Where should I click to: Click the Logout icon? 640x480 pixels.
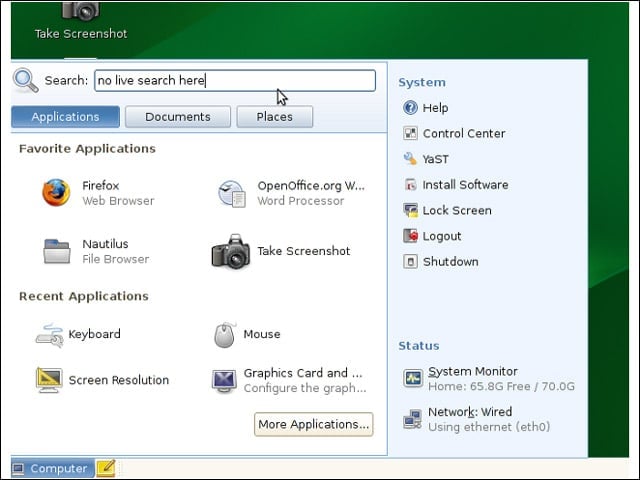point(410,236)
